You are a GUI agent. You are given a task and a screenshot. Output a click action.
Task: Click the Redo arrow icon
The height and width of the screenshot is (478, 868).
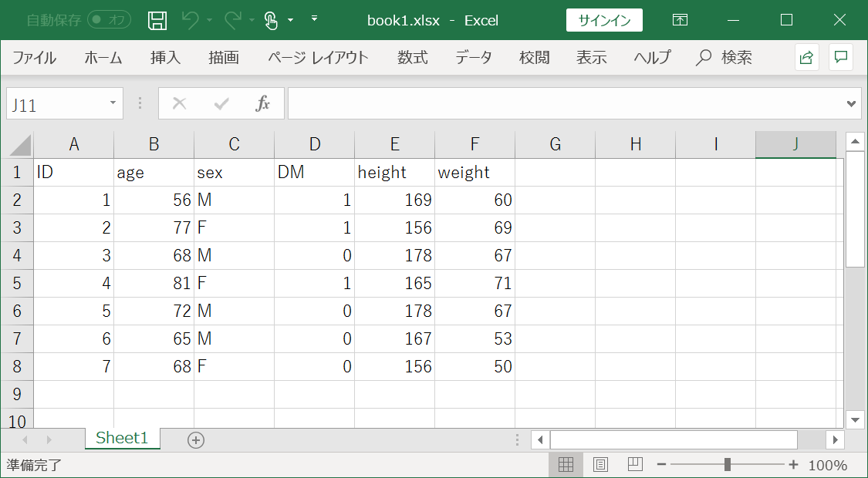point(232,20)
